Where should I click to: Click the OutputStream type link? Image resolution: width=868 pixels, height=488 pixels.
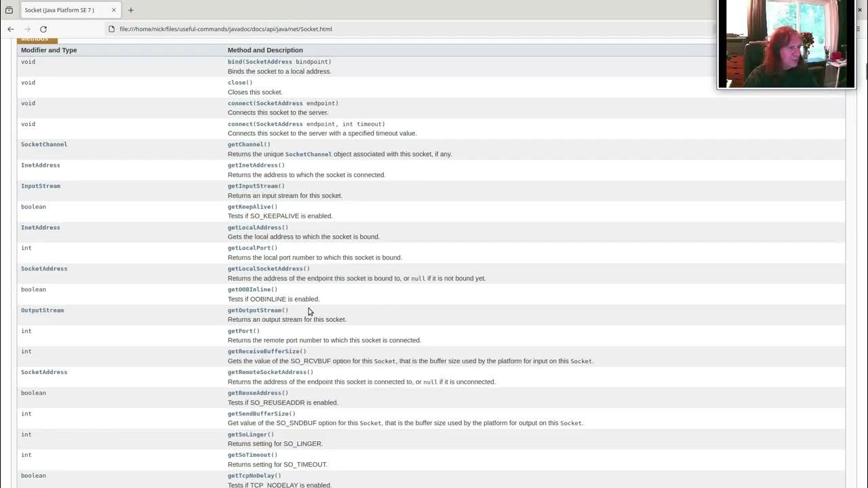(42, 310)
